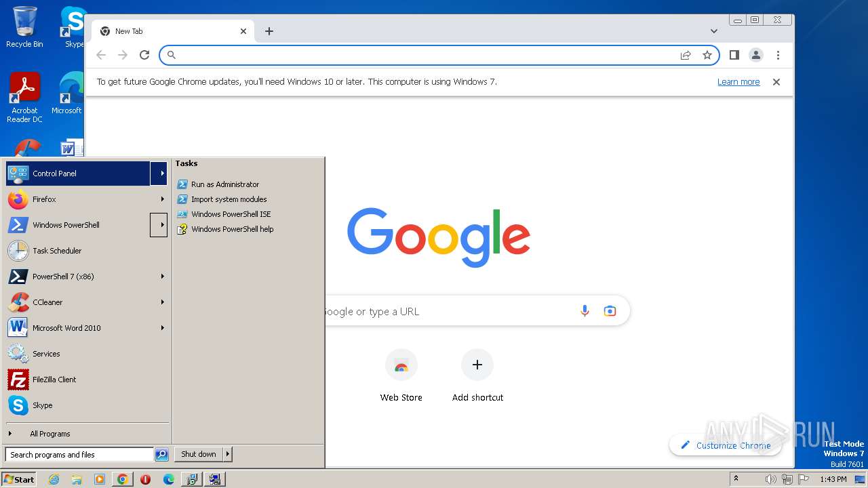Select the New Tab tab
This screenshot has height=488, width=868.
(173, 31)
